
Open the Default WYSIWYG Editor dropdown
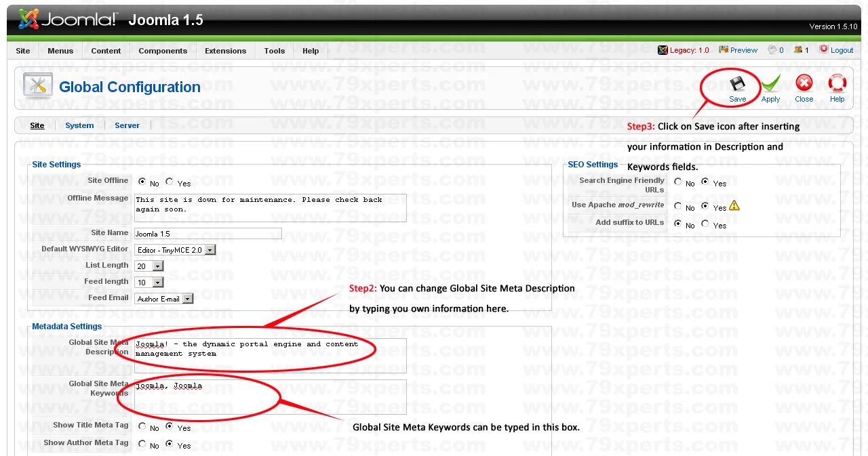[175, 250]
